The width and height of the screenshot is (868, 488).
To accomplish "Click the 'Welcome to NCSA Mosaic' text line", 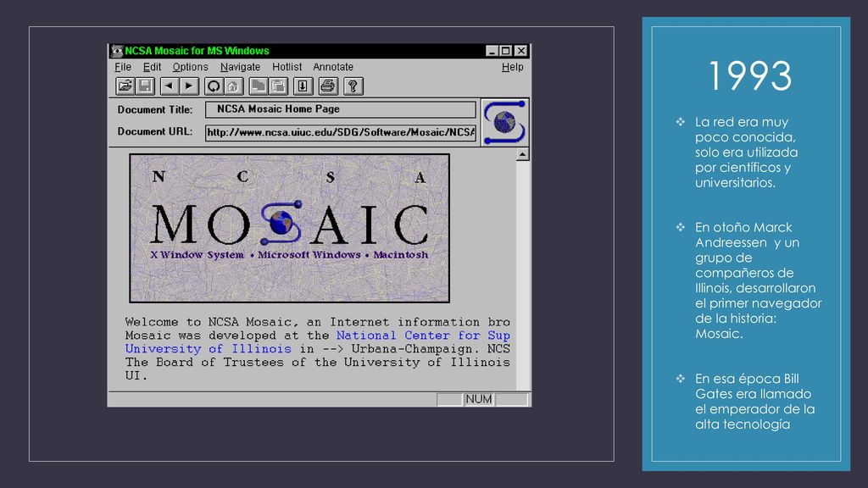I will (x=317, y=322).
